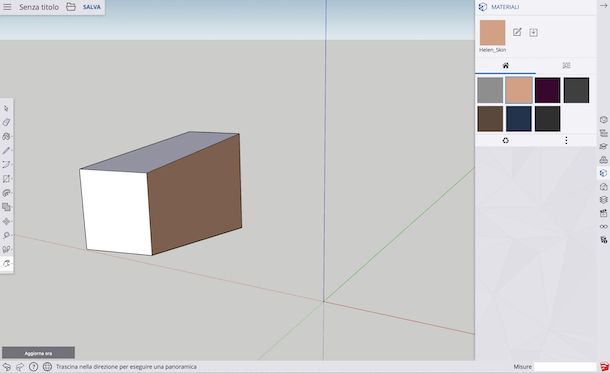Open the Layers stack panel icon

point(603,200)
